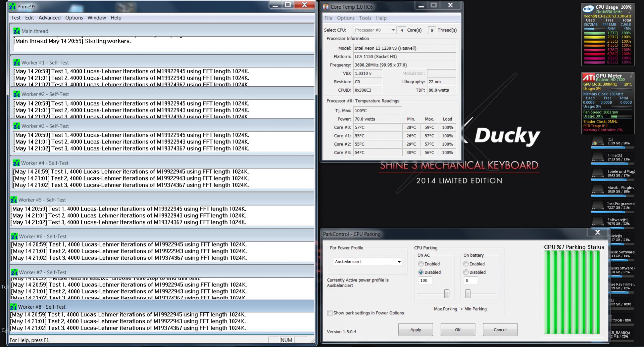Click the Core Temp thermometer icon in title bar
This screenshot has width=644, height=347.
[x=326, y=7]
